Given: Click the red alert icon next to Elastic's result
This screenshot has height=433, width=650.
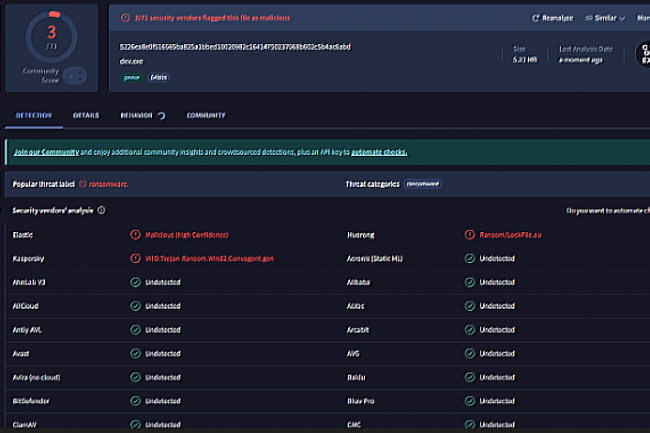Looking at the screenshot, I should point(135,235).
